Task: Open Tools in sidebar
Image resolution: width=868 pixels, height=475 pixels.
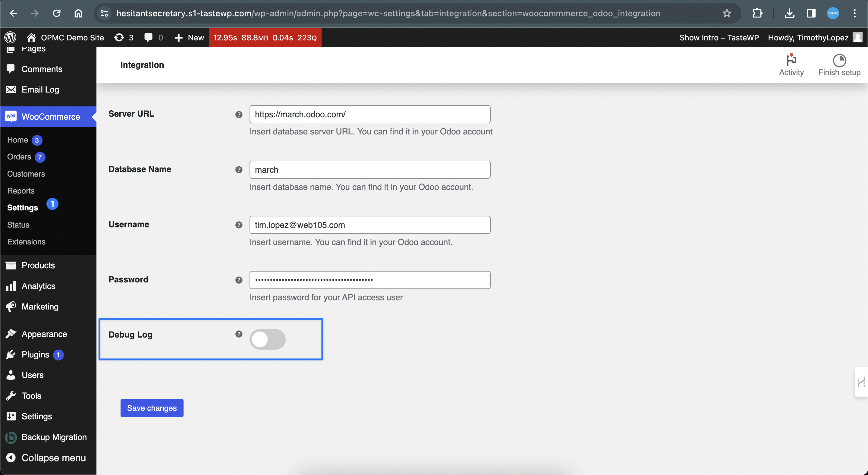Action: [x=48, y=396]
